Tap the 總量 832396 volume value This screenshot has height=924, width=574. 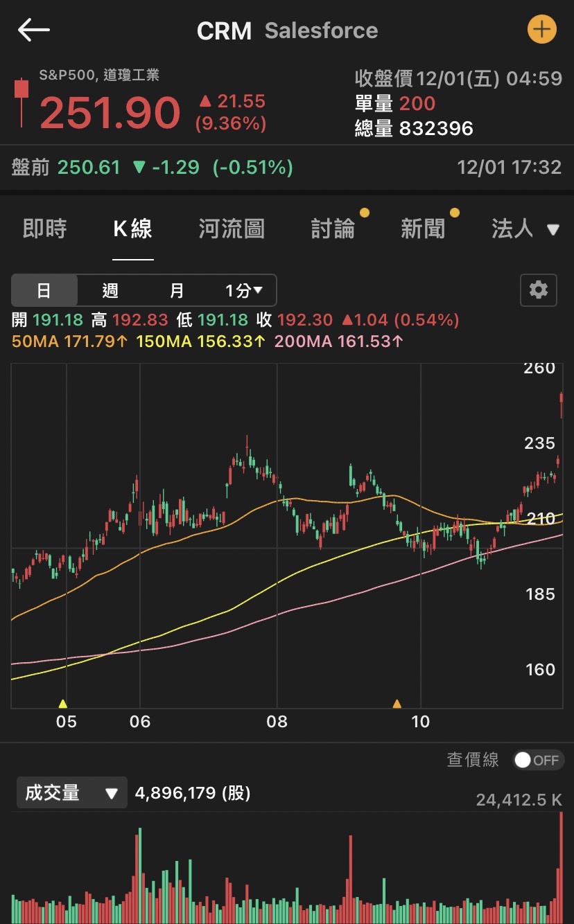(415, 128)
